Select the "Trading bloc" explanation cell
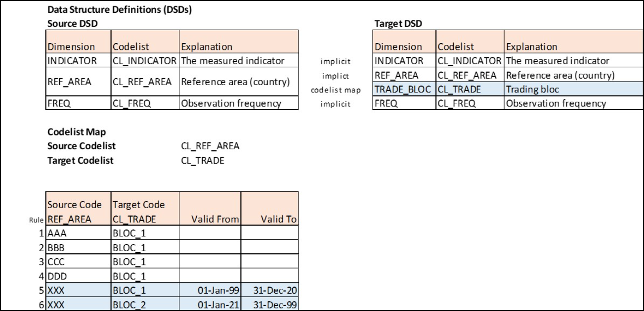The height and width of the screenshot is (311, 644). pos(532,90)
